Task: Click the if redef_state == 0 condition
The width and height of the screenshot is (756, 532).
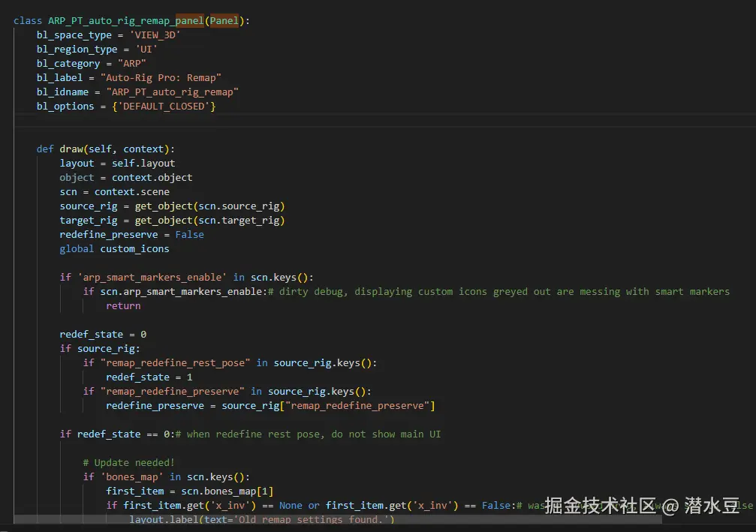Action: point(117,434)
